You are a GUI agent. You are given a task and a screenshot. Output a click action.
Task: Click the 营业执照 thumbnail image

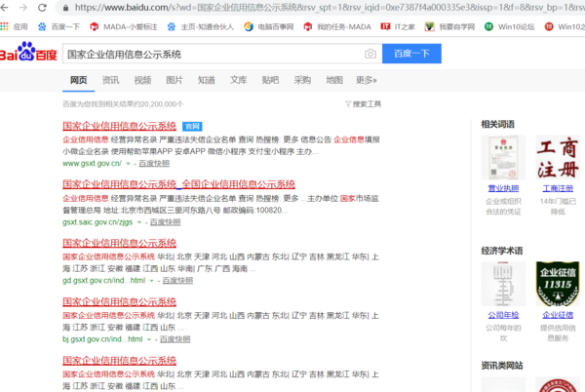click(503, 157)
